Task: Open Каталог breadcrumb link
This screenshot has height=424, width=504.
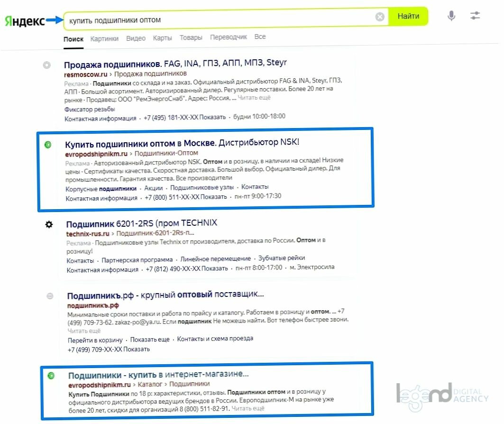Action: point(150,385)
